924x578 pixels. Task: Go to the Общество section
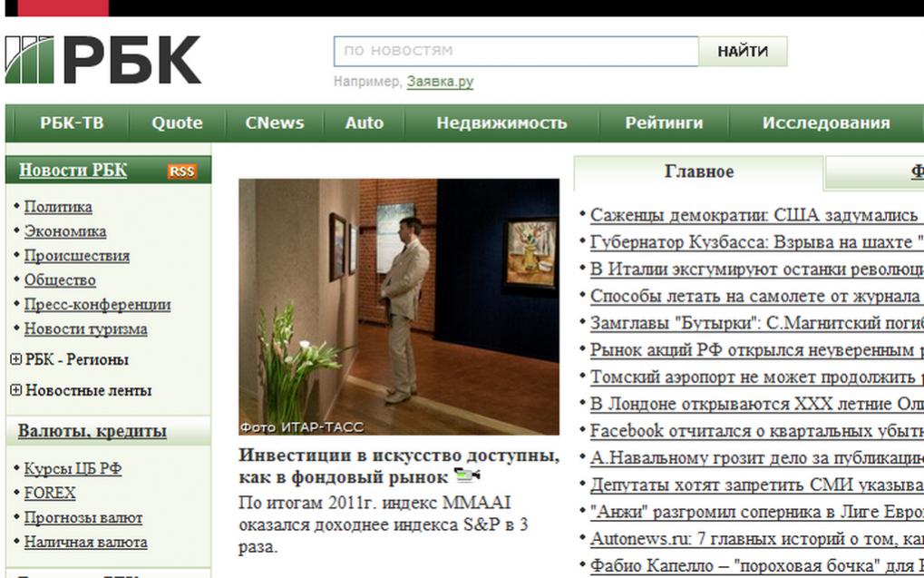pos(60,280)
